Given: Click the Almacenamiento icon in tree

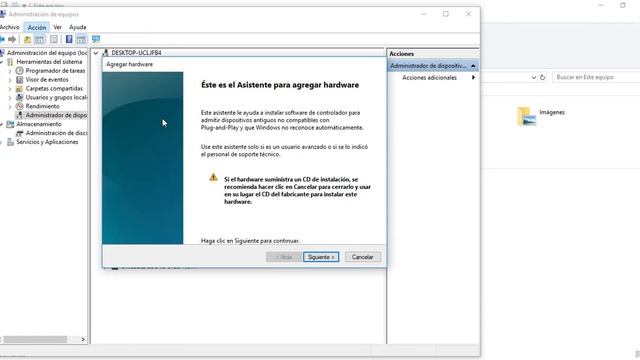Looking at the screenshot, I should point(10,124).
